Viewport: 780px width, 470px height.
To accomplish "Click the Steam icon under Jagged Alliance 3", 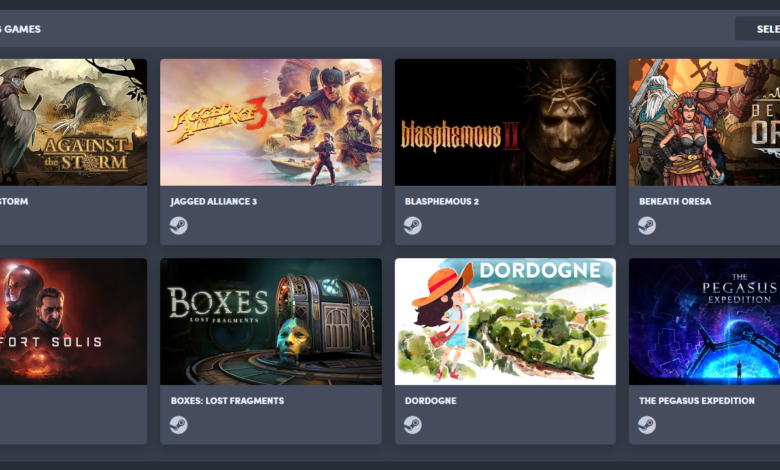I will pyautogui.click(x=179, y=225).
